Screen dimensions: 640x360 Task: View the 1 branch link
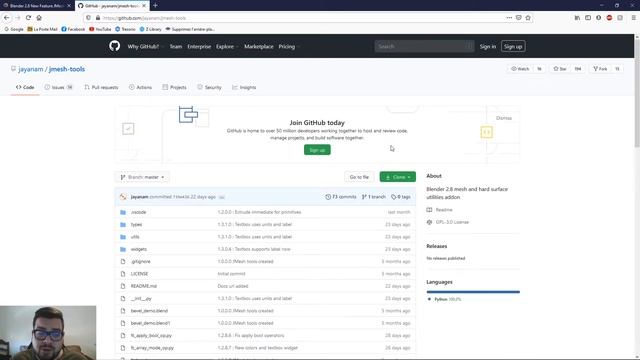(373, 197)
